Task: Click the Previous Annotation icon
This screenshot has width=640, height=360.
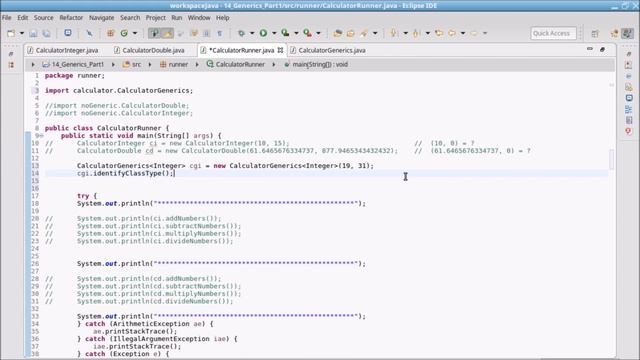Action: pyautogui.click(x=416, y=33)
